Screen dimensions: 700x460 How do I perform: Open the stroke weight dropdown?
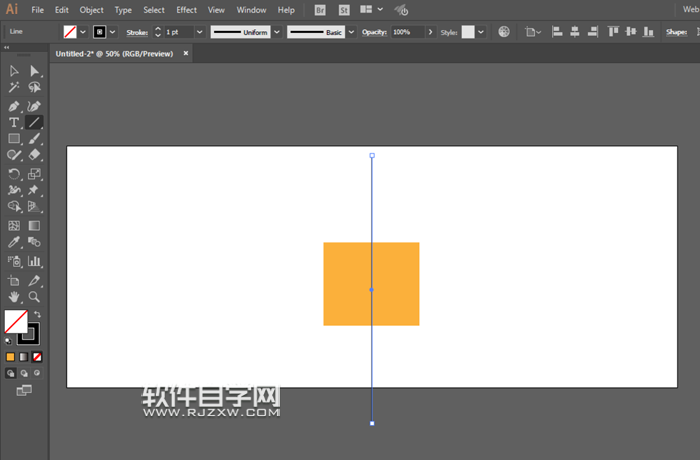[x=200, y=32]
